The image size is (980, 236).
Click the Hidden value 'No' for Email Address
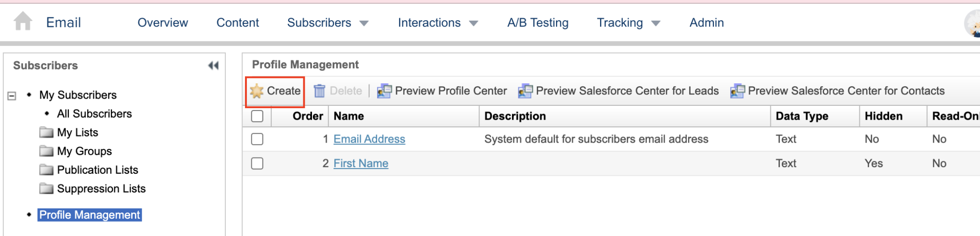(872, 139)
